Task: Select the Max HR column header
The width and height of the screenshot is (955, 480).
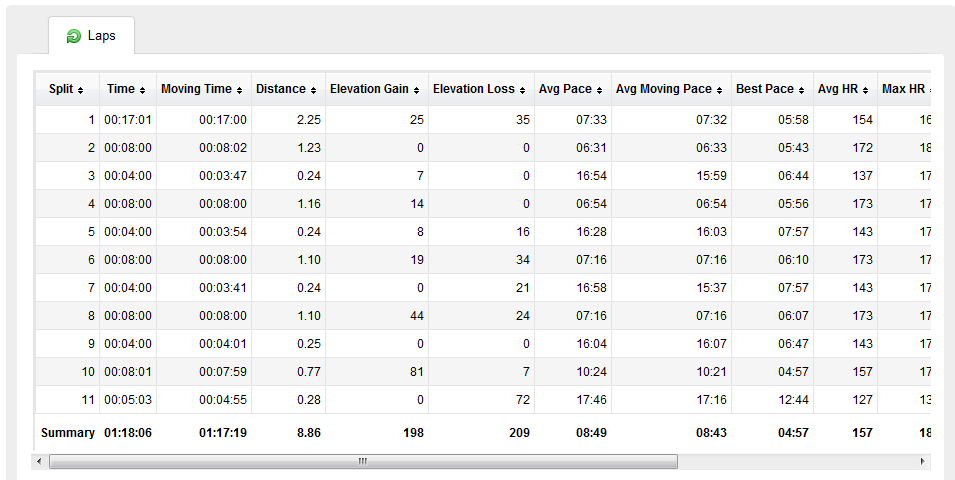Action: [904, 90]
